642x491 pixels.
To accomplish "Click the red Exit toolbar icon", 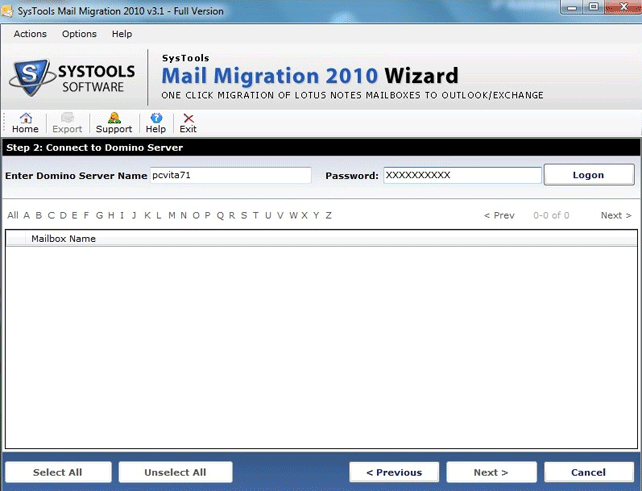I will tap(188, 123).
